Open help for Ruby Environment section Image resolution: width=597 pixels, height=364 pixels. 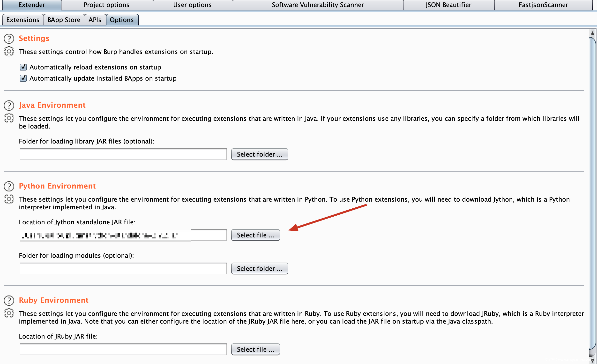click(9, 300)
